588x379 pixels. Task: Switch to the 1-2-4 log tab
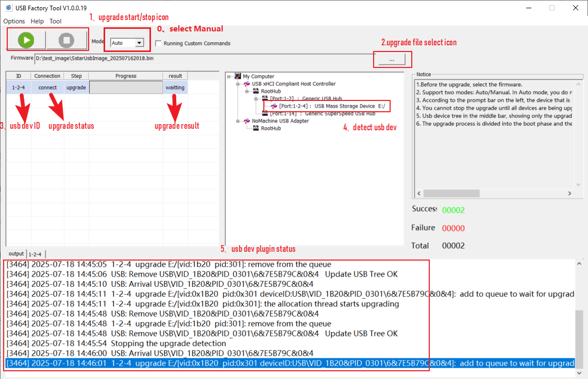35,254
